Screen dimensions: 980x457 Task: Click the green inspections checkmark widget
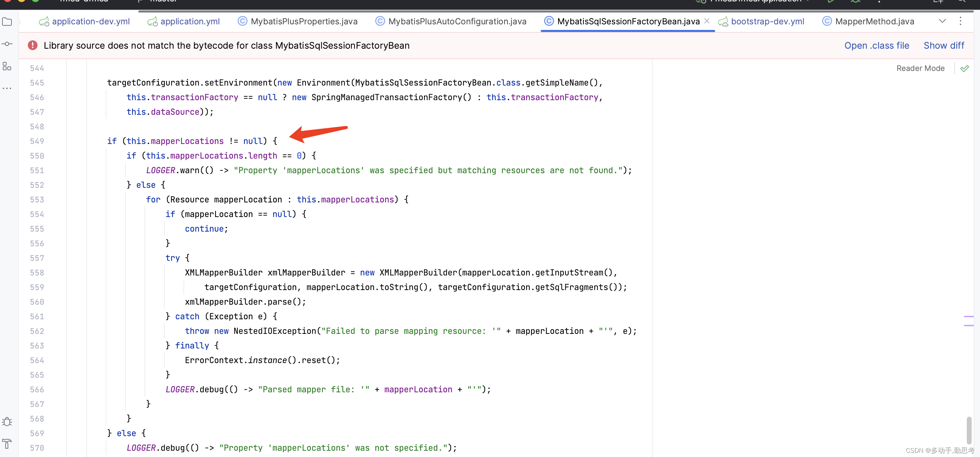[964, 69]
